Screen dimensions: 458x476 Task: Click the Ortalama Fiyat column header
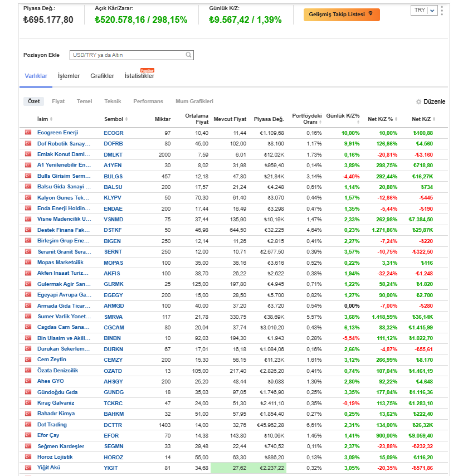(197, 119)
